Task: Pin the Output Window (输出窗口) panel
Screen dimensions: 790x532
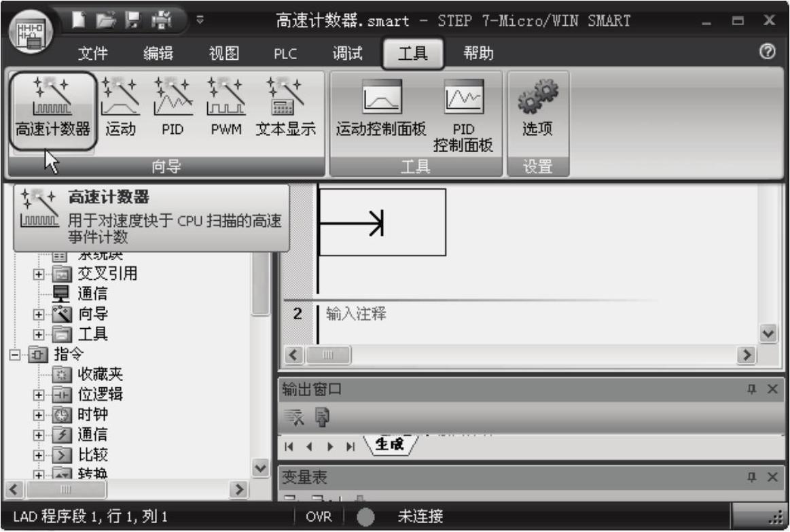Action: point(752,389)
